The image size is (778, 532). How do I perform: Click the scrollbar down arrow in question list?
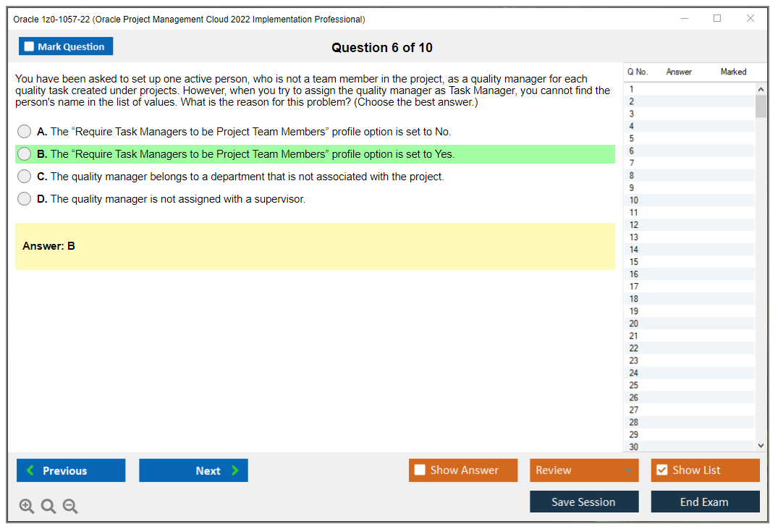coord(761,445)
